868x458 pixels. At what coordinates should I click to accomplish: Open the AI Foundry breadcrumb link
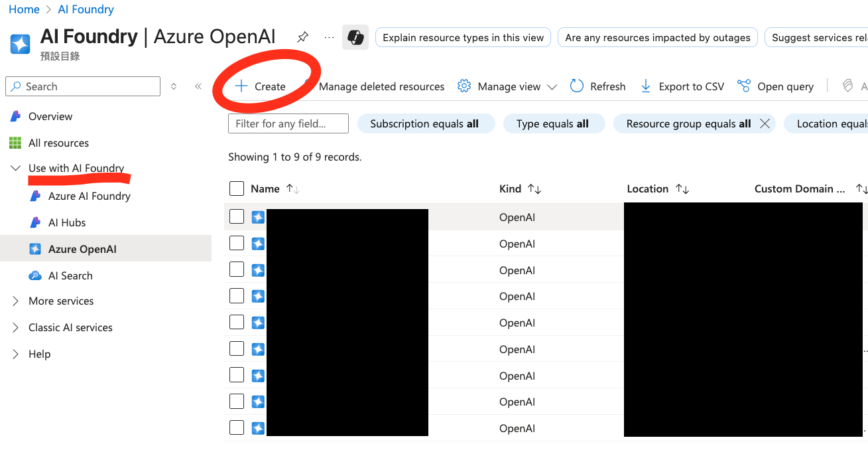(86, 9)
